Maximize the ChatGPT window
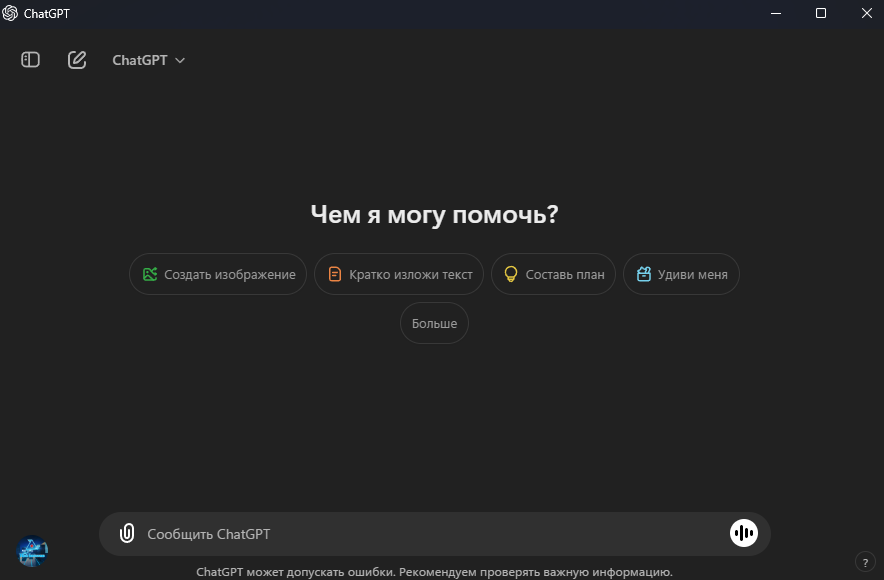The height and width of the screenshot is (580, 884). click(821, 13)
